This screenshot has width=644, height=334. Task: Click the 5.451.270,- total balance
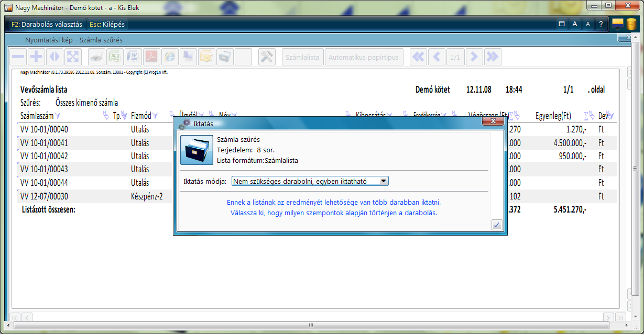click(x=570, y=209)
